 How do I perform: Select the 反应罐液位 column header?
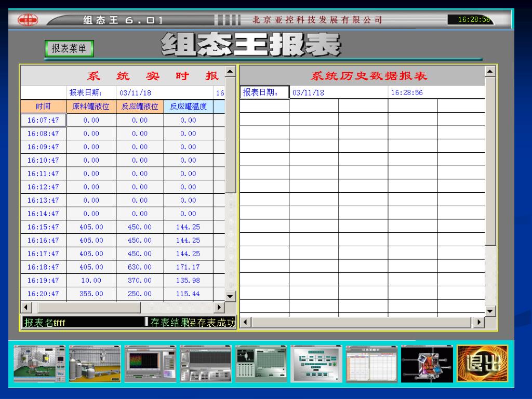coord(140,107)
